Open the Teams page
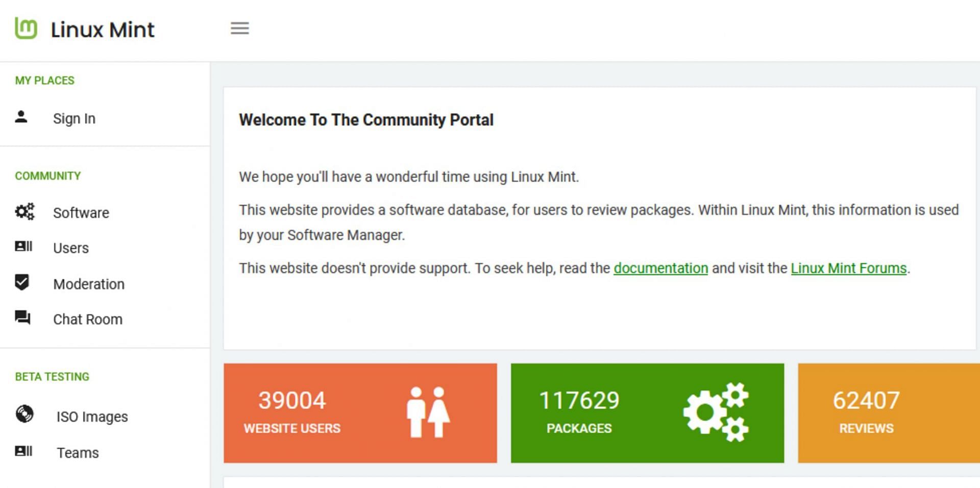This screenshot has width=980, height=488. click(x=78, y=453)
